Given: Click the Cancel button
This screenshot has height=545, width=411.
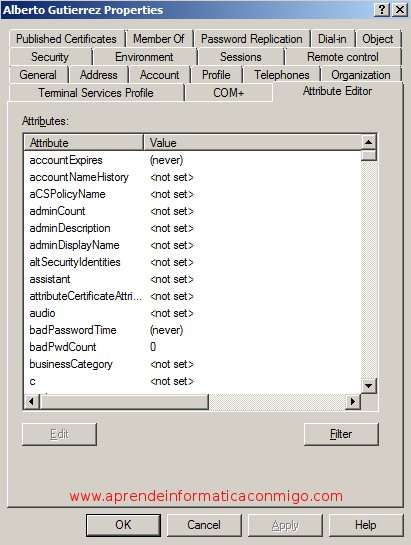Looking at the screenshot, I should (204, 525).
